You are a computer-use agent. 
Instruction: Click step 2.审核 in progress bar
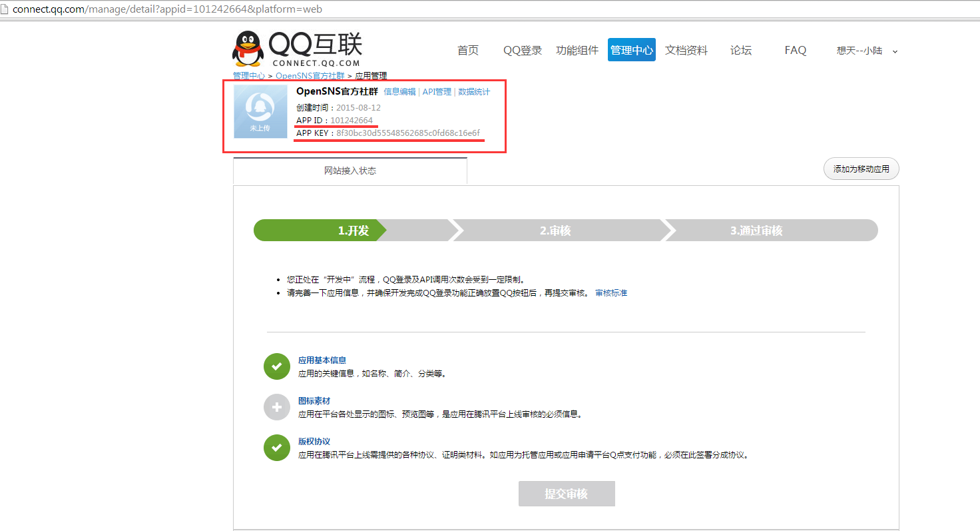[x=555, y=231]
